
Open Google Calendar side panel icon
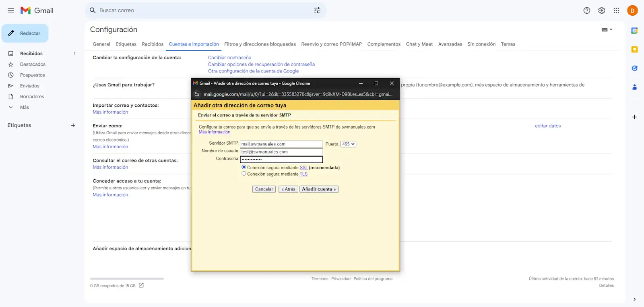click(x=634, y=31)
